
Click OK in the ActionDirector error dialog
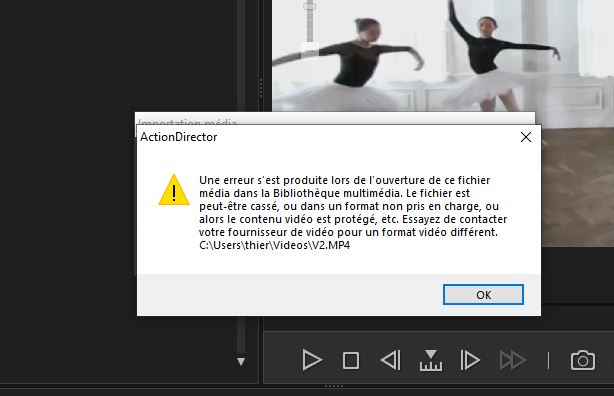tap(483, 295)
